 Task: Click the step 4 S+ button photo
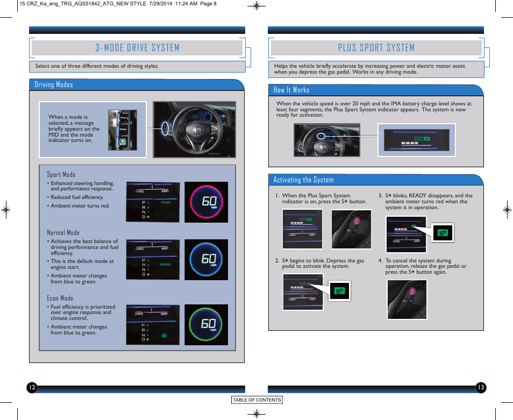pos(407,300)
